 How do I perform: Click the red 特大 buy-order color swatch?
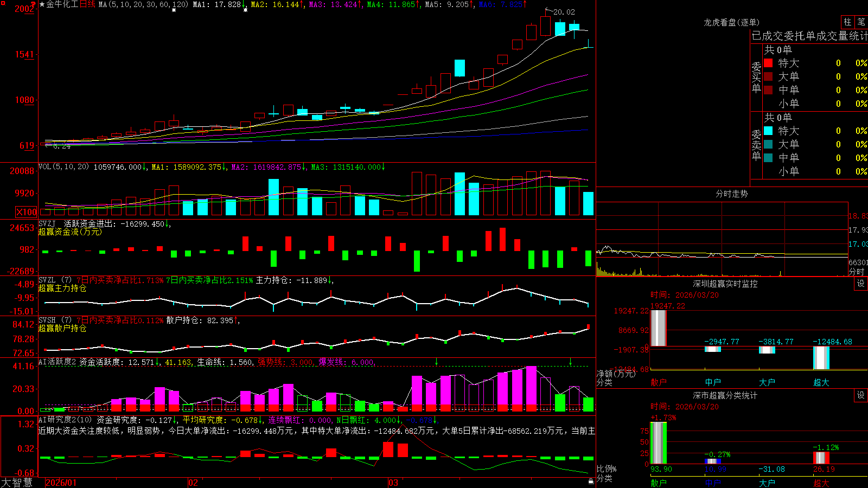pos(768,63)
